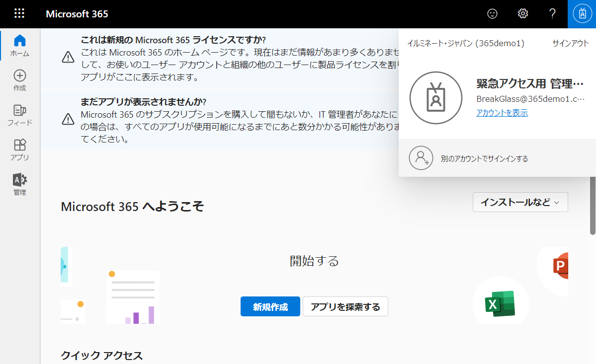Image resolution: width=596 pixels, height=364 pixels.
Task: Click the BreakGlass@365demo1 email text
Action: pos(530,99)
